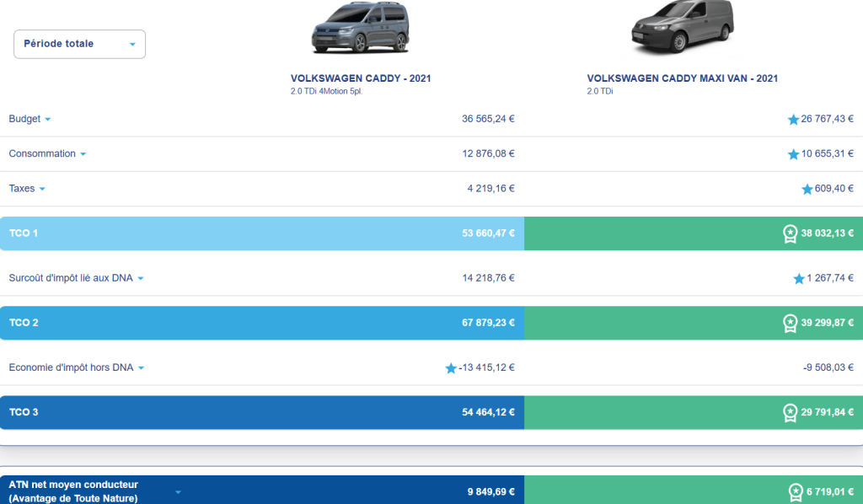Click the ATN row award badge icon
This screenshot has width=863, height=504.
(795, 491)
